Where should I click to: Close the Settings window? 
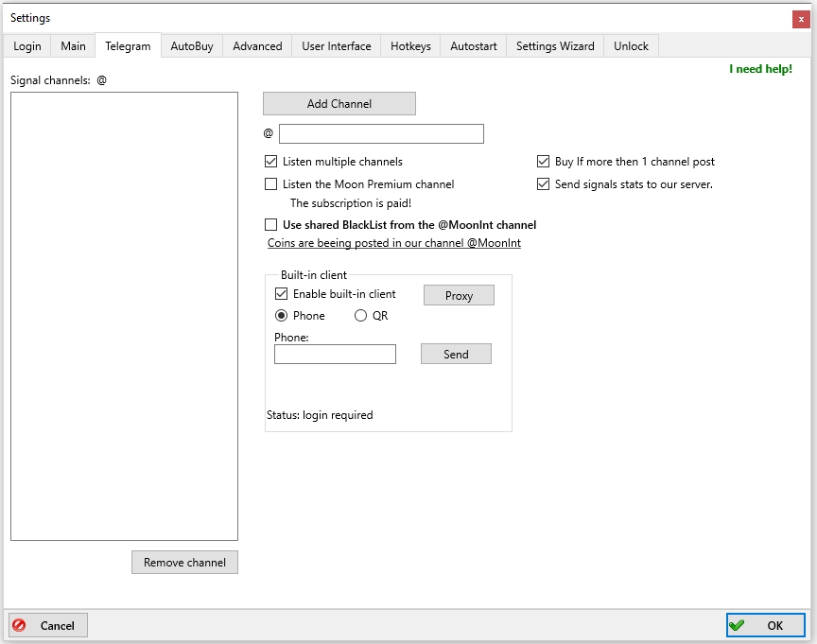tap(801, 19)
